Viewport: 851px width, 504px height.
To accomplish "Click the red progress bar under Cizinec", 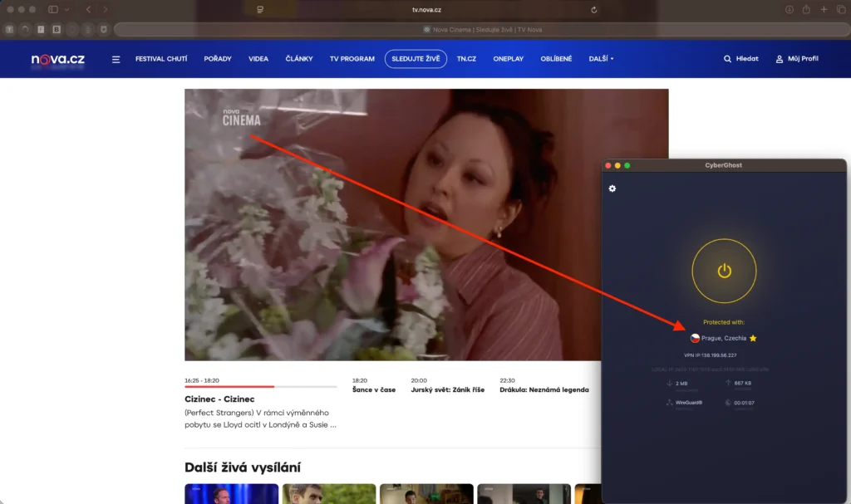I will pos(229,385).
